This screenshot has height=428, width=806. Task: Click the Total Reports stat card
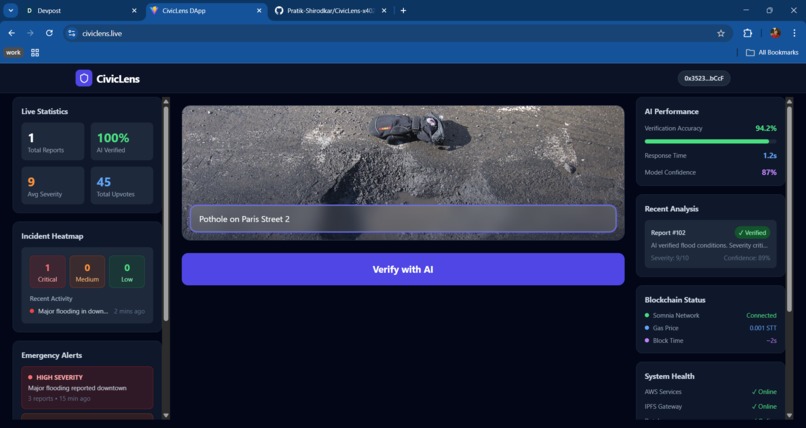[x=53, y=141]
